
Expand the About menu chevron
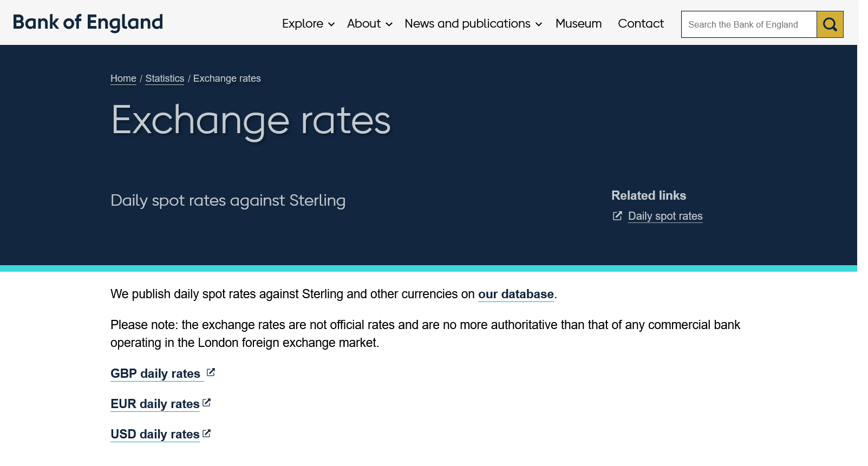click(x=389, y=24)
